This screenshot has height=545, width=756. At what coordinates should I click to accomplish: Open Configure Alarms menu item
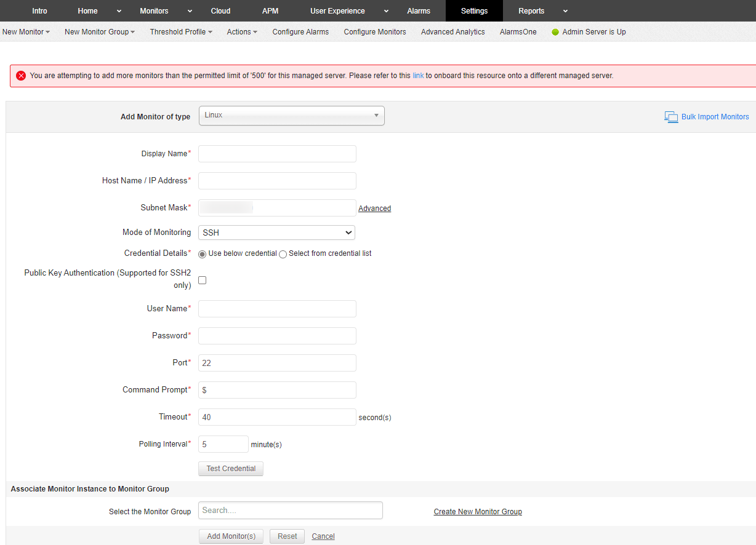pos(300,32)
